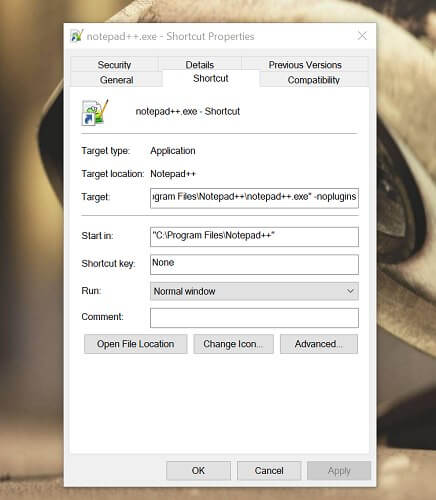Screen dimensions: 436x500
Task: Click the Open File Location button
Action: coord(135,344)
